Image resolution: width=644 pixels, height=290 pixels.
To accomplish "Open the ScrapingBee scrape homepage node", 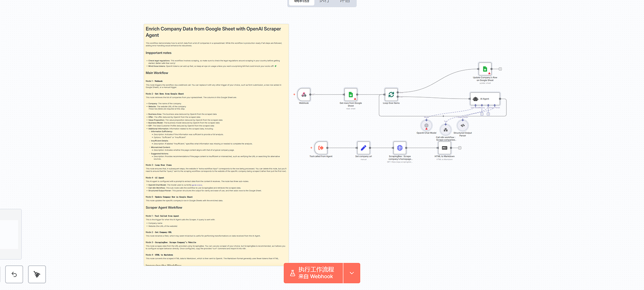I will 400,148.
